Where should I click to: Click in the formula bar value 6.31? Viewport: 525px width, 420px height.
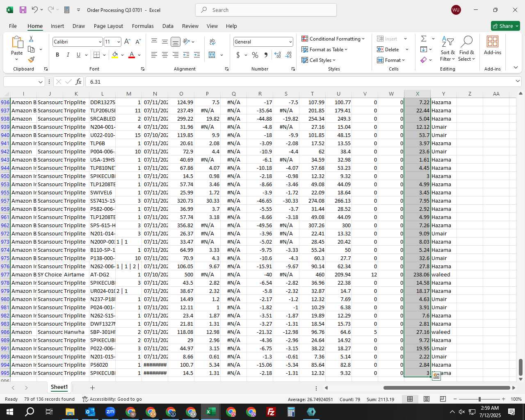pos(95,82)
